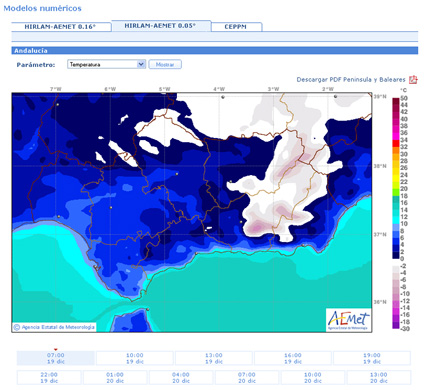The image size is (425, 390).
Task: Click the Modelos numéricos heading
Action: 42,8
